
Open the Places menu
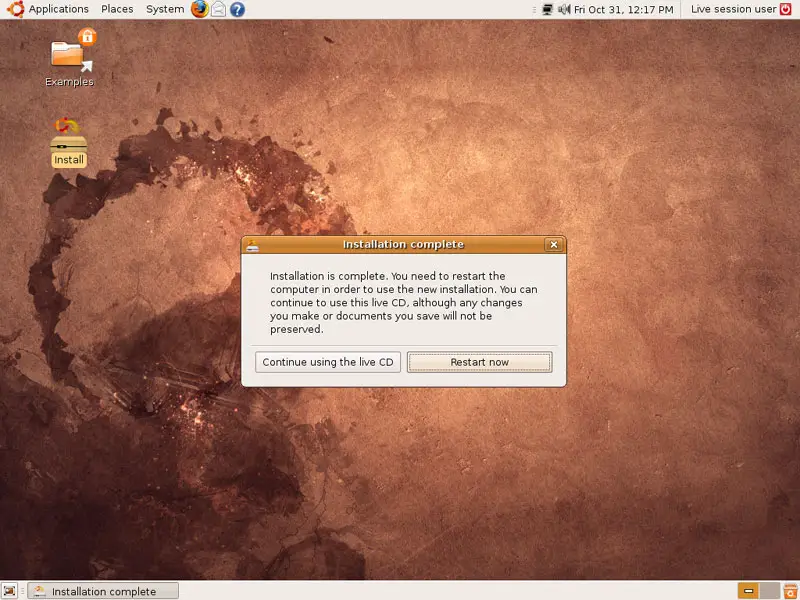pos(117,9)
